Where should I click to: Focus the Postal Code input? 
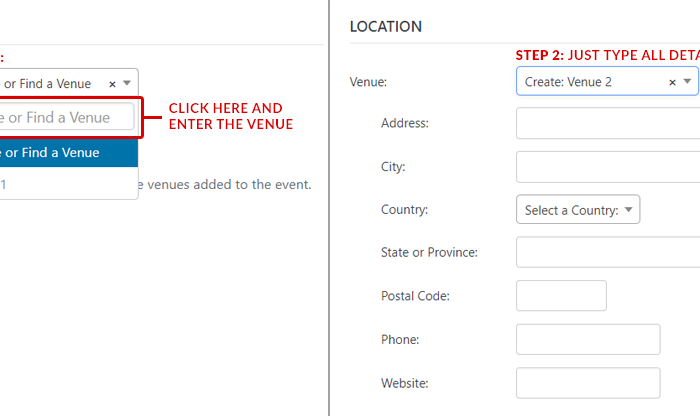[x=561, y=296]
